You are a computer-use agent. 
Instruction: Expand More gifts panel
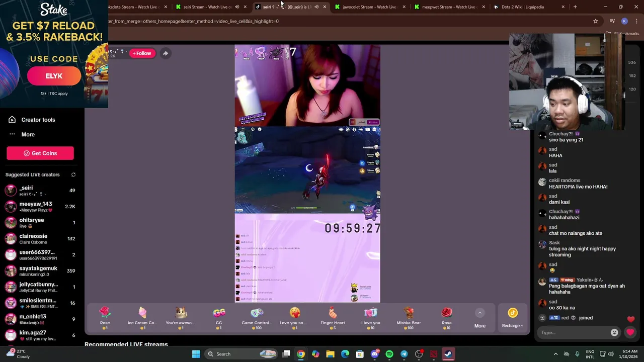(480, 318)
